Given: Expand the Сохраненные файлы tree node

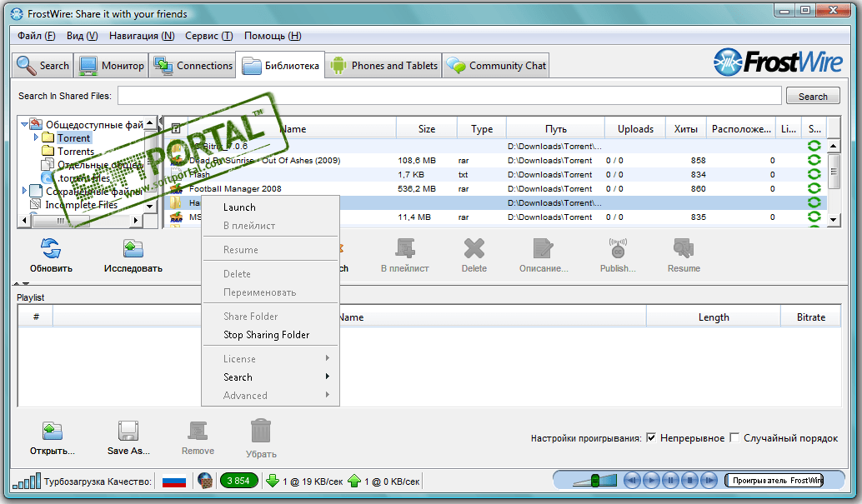Looking at the screenshot, I should tap(24, 191).
